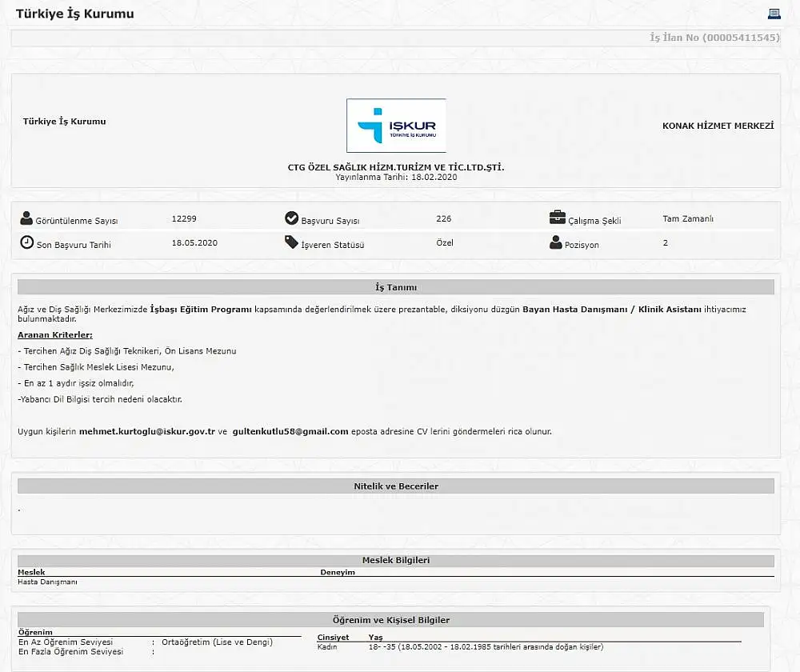Click the KONAK HİZMET MERKEZİ text

pos(718,126)
